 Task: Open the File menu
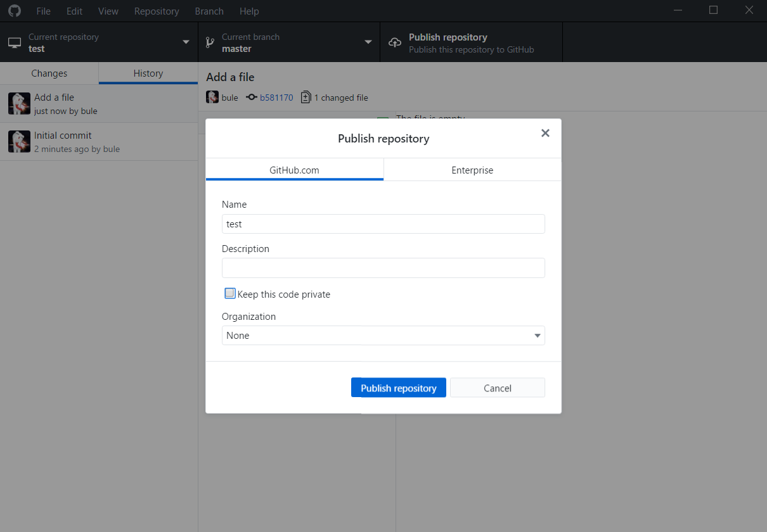pos(43,11)
